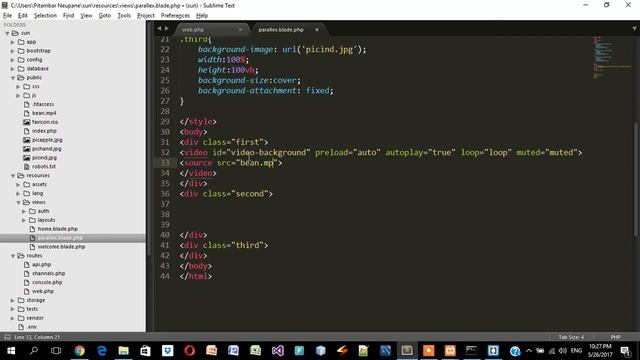Open XAMPP from taskbar
The image size is (640, 360).
450,351
